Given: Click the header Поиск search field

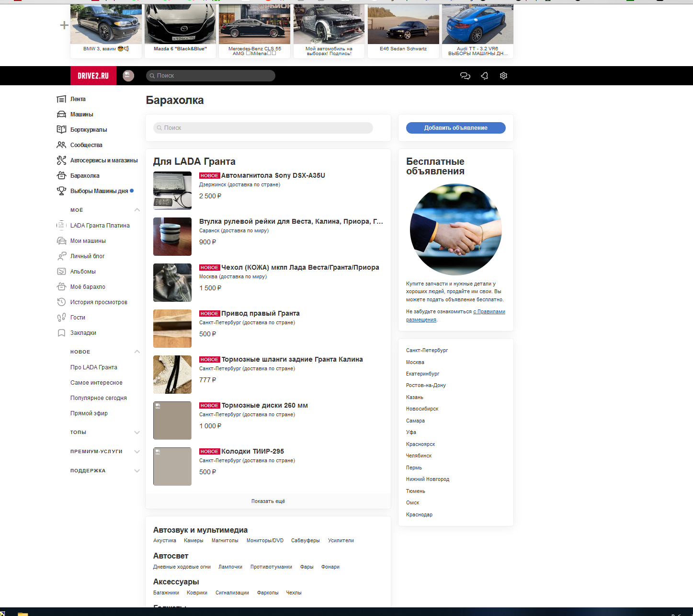Looking at the screenshot, I should pyautogui.click(x=211, y=76).
